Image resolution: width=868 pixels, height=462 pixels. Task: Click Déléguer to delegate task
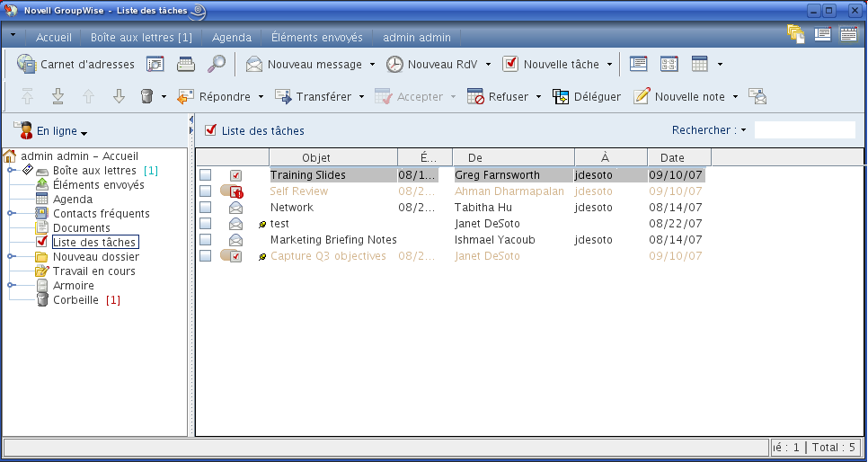587,96
